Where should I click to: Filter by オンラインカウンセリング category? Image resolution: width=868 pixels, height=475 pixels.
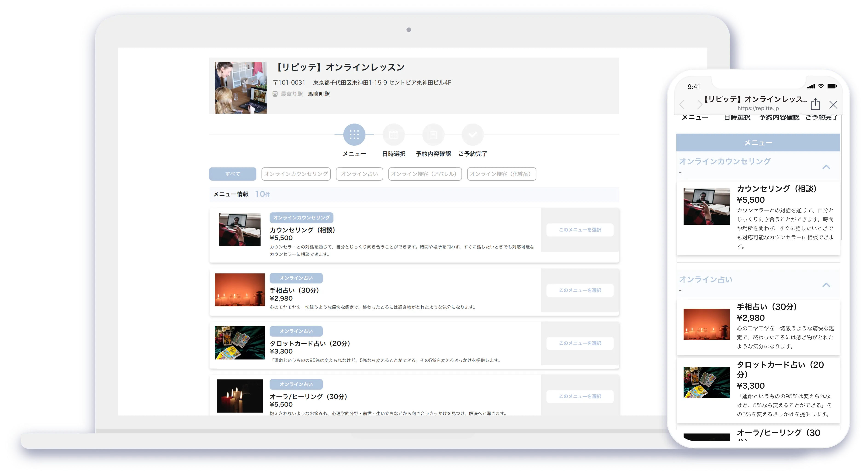[x=296, y=174]
